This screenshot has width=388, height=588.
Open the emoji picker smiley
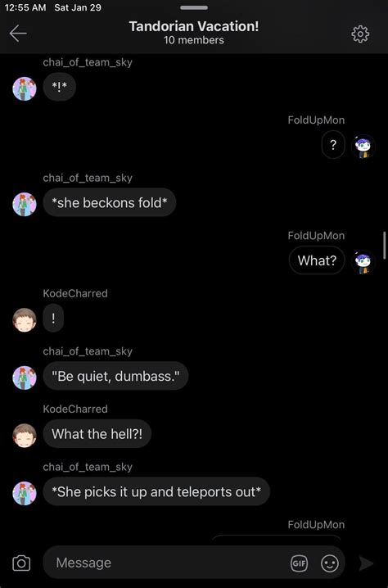pyautogui.click(x=330, y=563)
